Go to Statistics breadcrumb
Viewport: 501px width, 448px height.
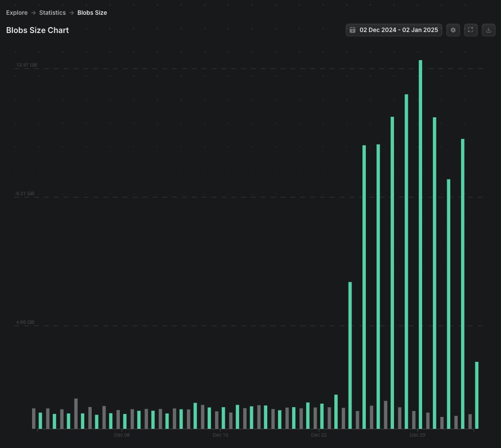tap(52, 13)
